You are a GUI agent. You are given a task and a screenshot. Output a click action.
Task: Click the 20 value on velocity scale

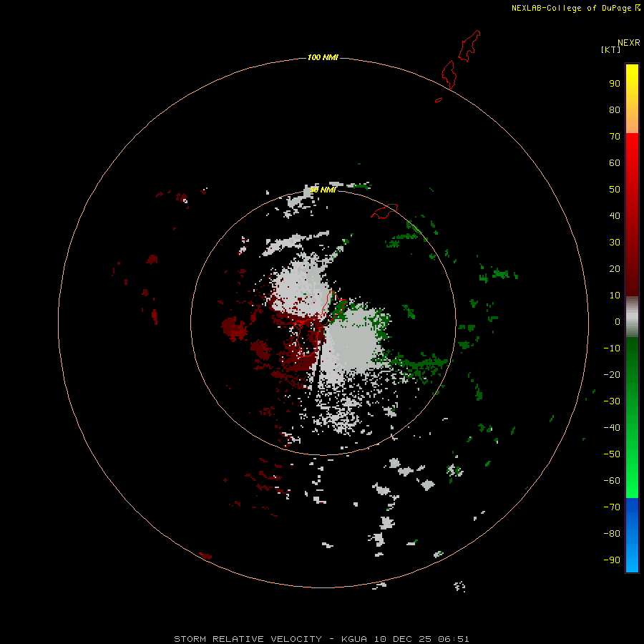615,268
